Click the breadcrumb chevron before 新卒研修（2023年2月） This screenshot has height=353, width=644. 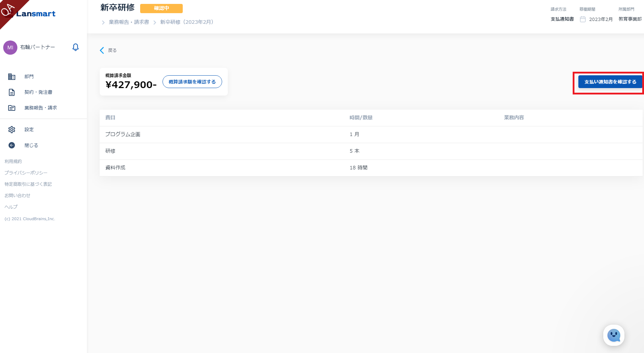coord(155,22)
